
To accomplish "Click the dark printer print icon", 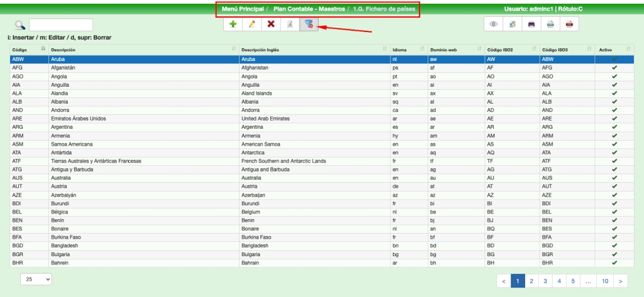I will pyautogui.click(x=531, y=24).
